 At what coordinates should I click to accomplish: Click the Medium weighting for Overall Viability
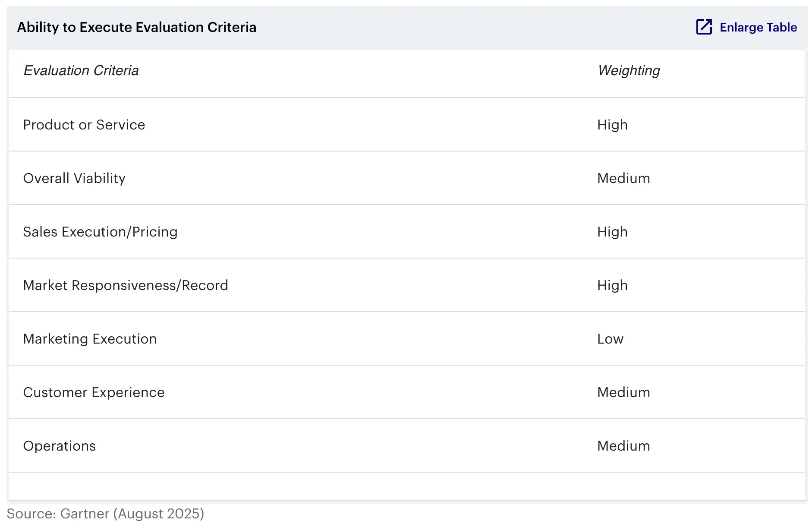[x=623, y=178]
